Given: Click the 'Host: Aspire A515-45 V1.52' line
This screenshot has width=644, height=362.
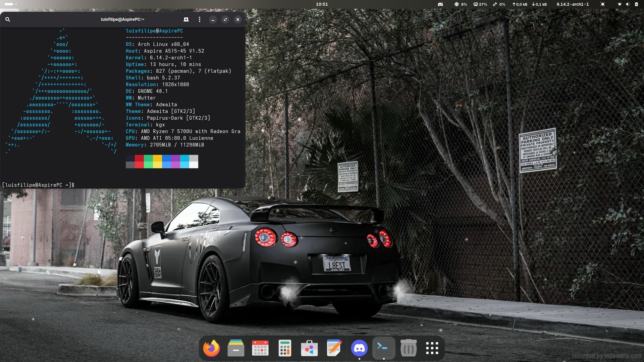Looking at the screenshot, I should coord(165,51).
